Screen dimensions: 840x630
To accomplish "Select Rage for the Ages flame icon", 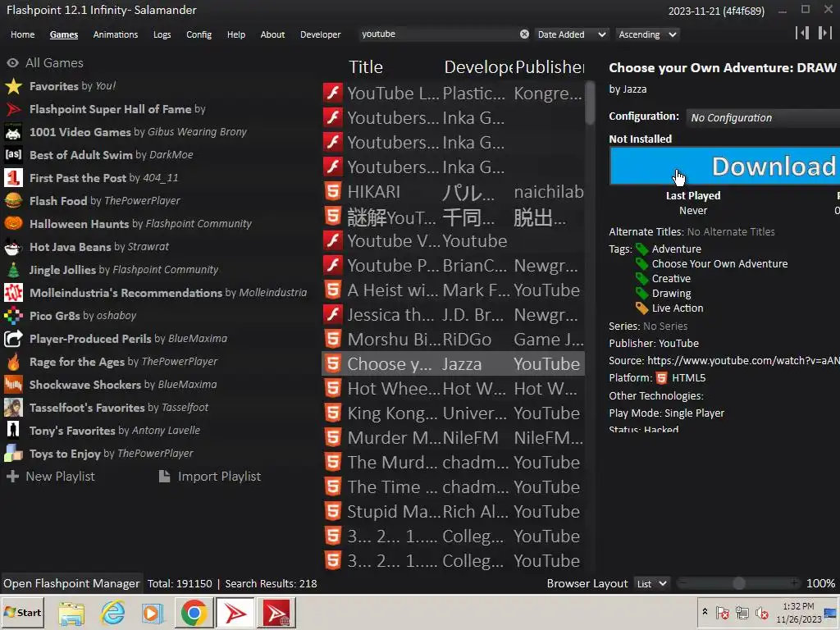I will [x=13, y=362].
